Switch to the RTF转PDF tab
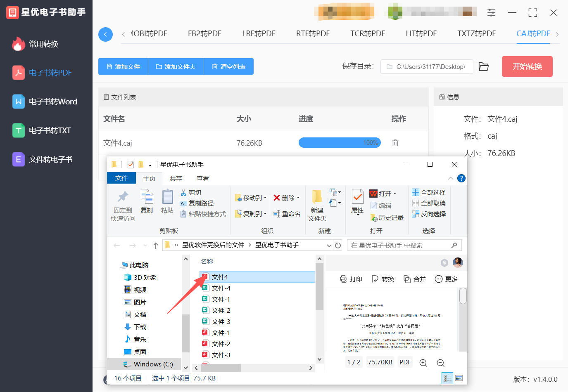This screenshot has width=568, height=392. (313, 34)
